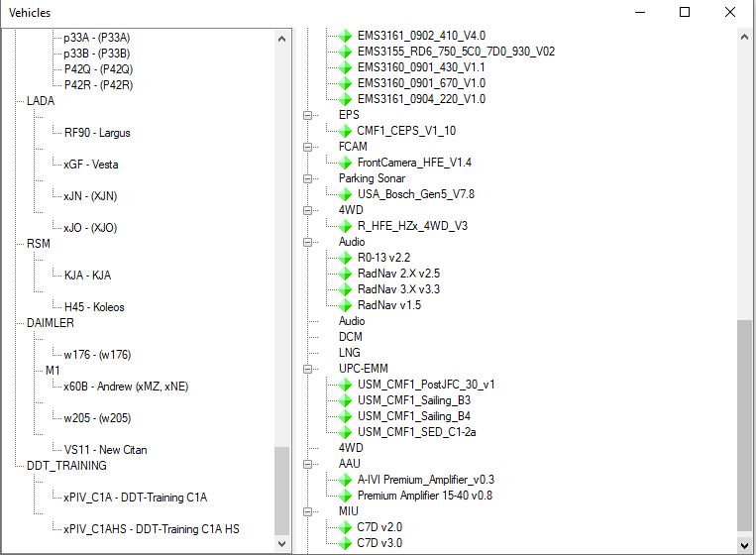Collapse the MIU node
Image resolution: width=756 pixels, height=555 pixels.
pyautogui.click(x=307, y=511)
